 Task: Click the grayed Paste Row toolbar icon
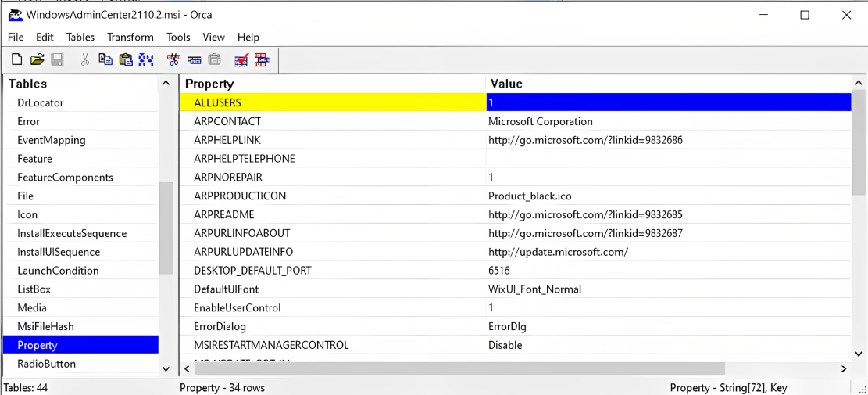(x=214, y=59)
